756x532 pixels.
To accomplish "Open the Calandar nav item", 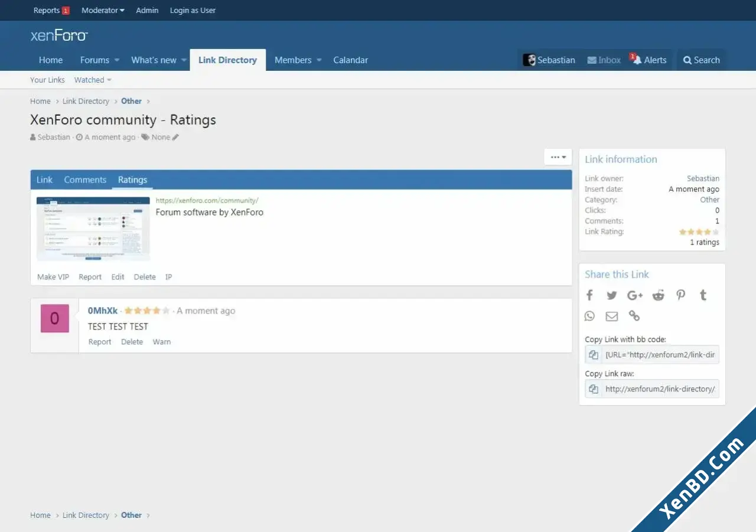I will (350, 60).
